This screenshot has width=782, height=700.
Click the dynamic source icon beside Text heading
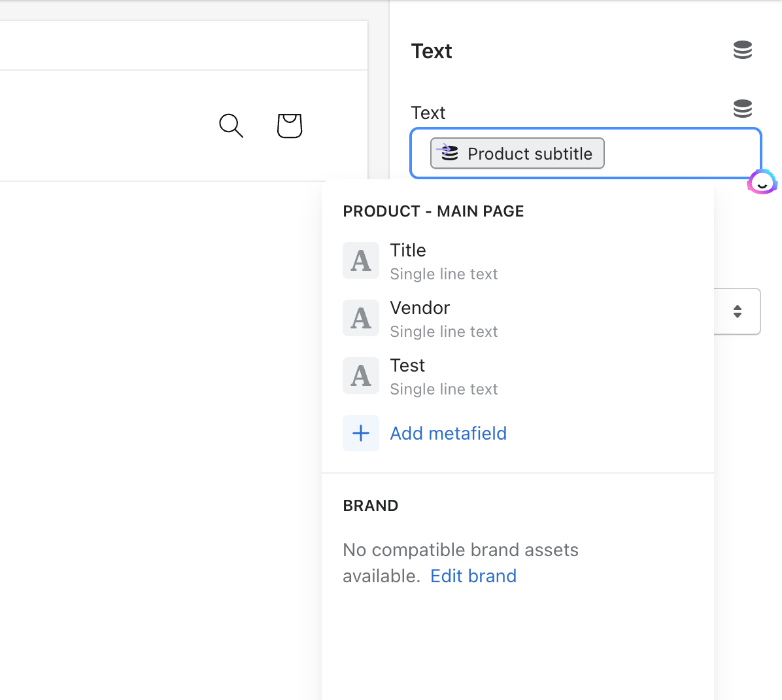[x=742, y=50]
